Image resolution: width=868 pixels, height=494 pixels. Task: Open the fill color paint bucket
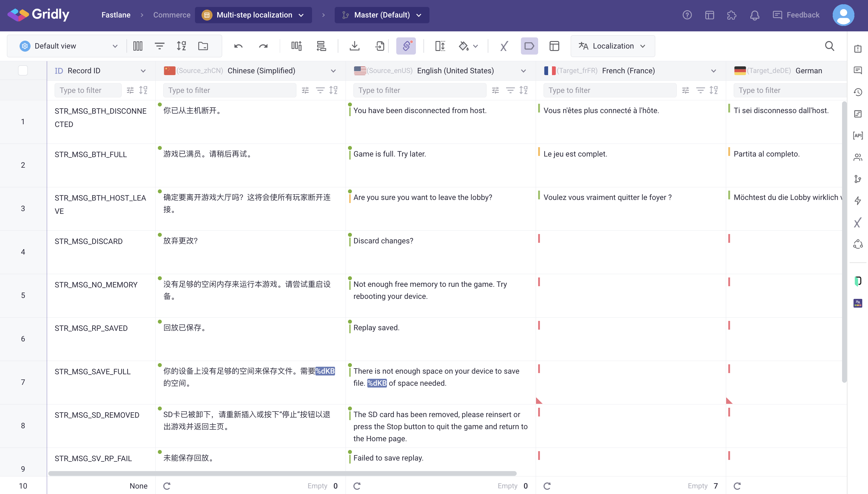pos(464,46)
